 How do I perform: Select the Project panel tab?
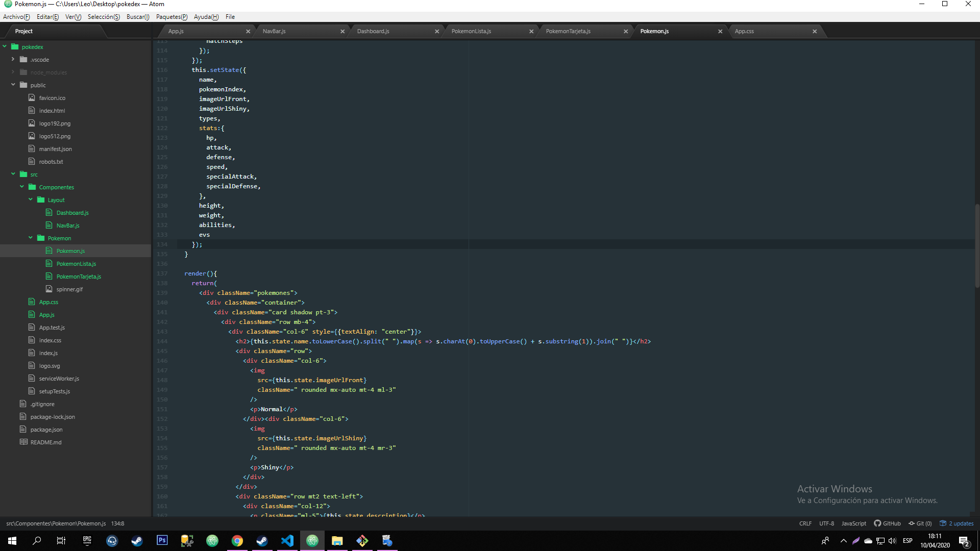click(24, 31)
